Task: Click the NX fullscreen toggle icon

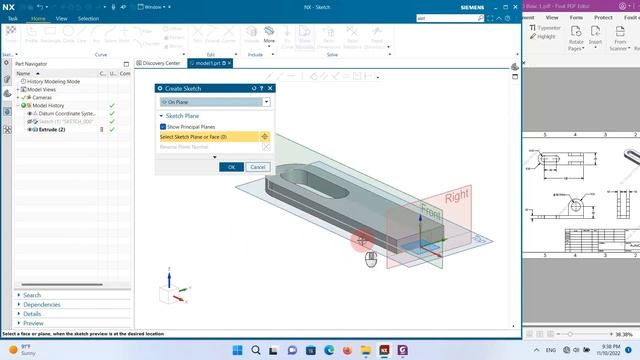Action: click(x=490, y=18)
